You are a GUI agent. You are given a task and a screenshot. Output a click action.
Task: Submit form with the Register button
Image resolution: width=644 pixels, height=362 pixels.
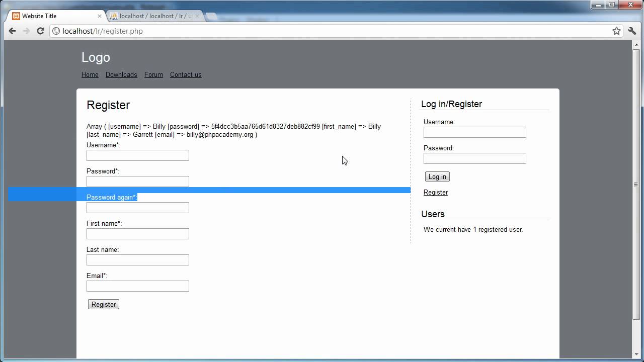pyautogui.click(x=104, y=304)
